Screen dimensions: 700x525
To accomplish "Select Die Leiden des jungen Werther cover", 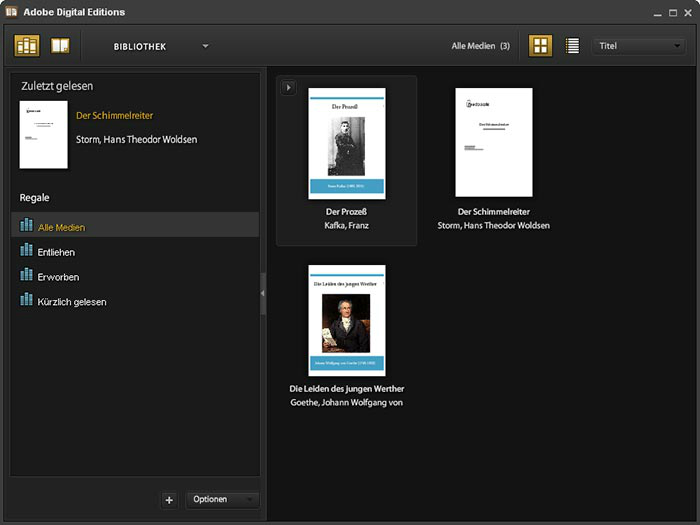I will tap(346, 320).
